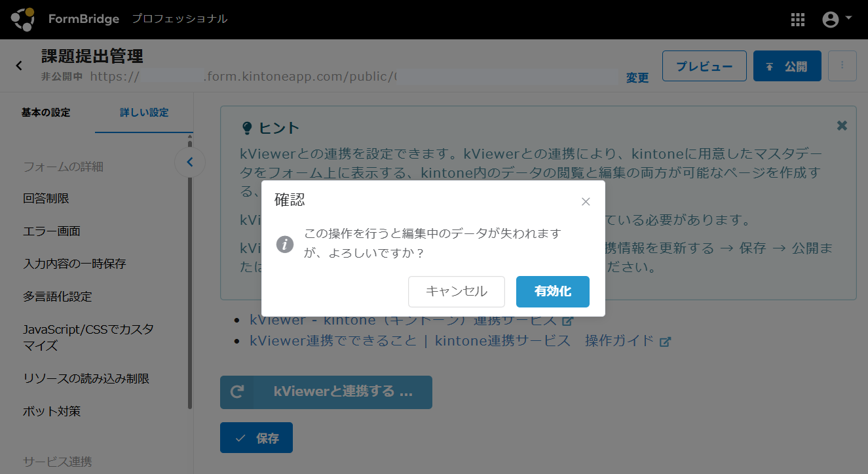Open 回答制限 in the sidebar
Image resolution: width=868 pixels, height=474 pixels.
click(x=46, y=199)
